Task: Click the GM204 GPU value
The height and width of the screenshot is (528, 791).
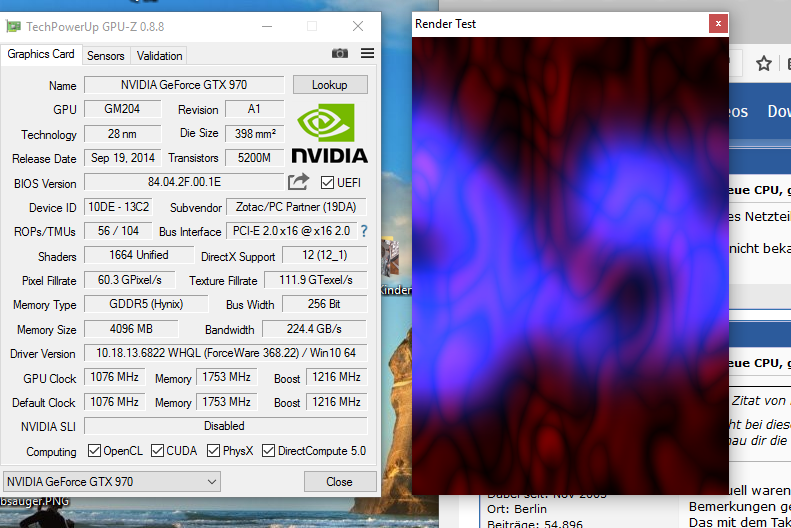Action: click(123, 109)
